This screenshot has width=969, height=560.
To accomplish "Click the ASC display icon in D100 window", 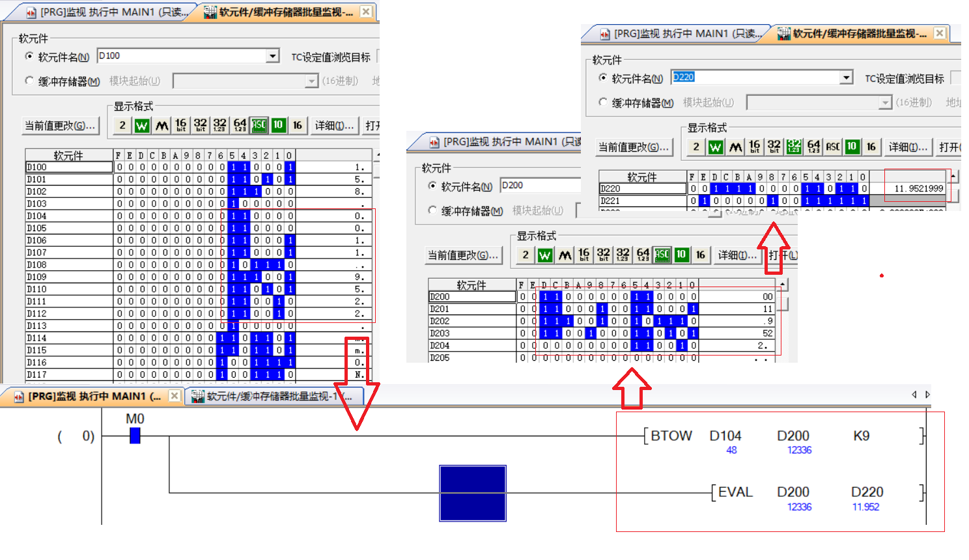I will tap(259, 125).
